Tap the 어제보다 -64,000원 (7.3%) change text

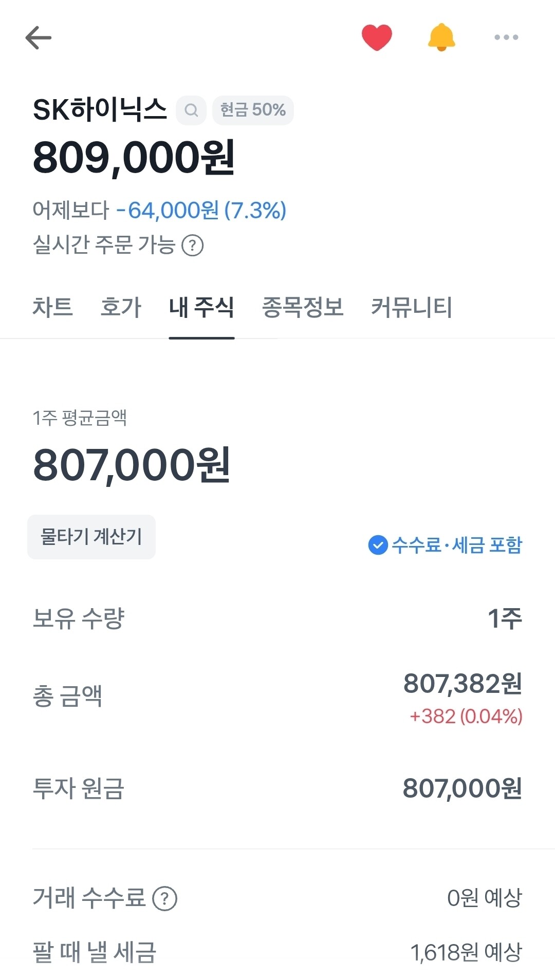(159, 211)
